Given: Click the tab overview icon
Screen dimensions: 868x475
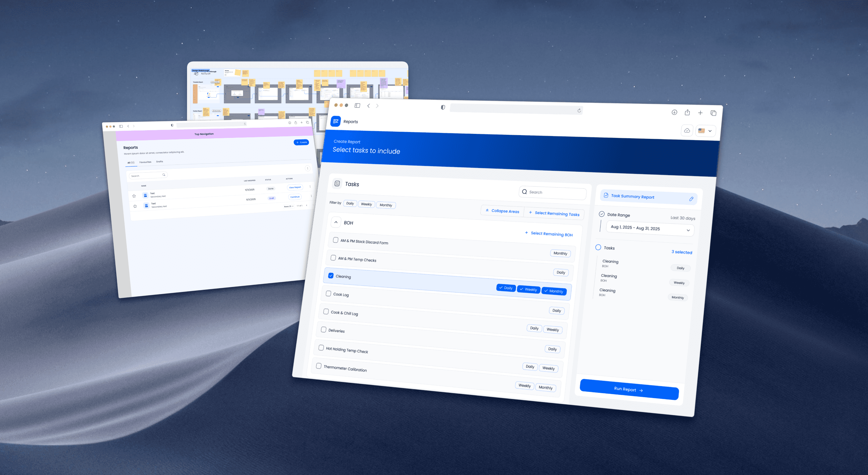Looking at the screenshot, I should tap(713, 113).
